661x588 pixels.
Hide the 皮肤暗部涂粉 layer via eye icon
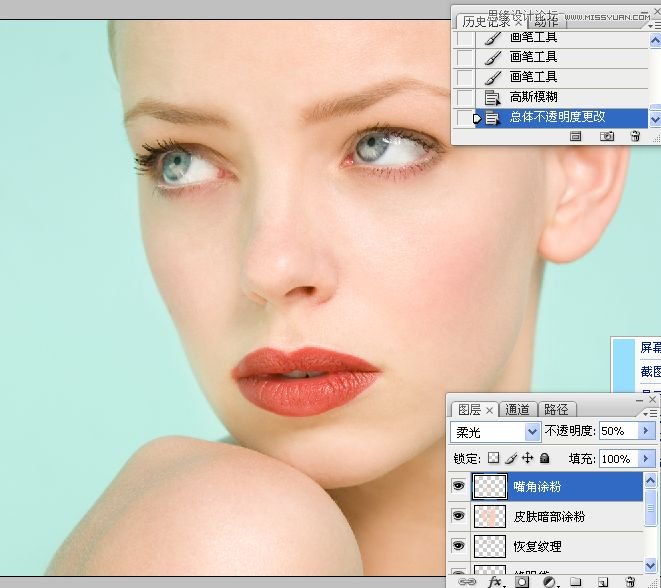point(458,516)
